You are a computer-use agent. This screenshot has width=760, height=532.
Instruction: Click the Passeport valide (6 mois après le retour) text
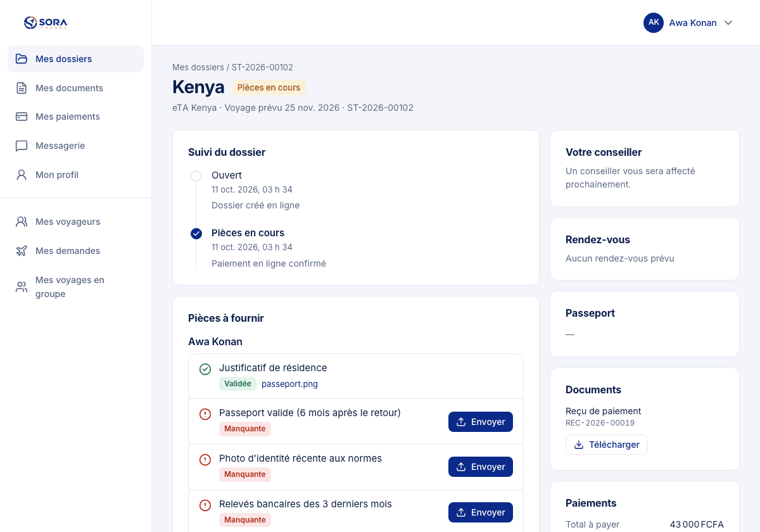(310, 413)
